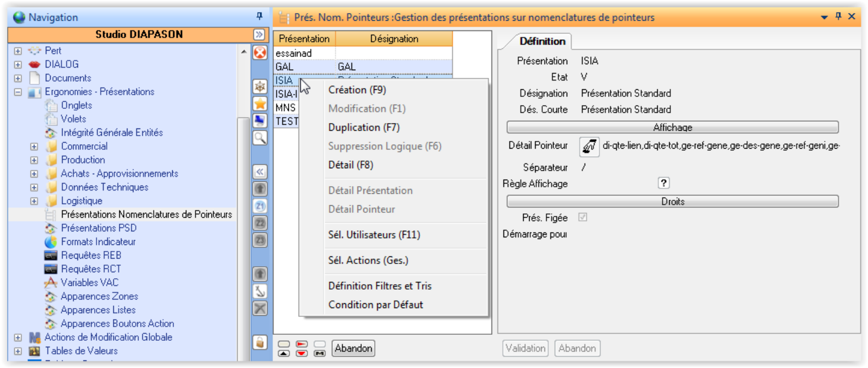The height and width of the screenshot is (368, 868).
Task: Click the Détail Pointeur edit icon button
Action: point(589,146)
